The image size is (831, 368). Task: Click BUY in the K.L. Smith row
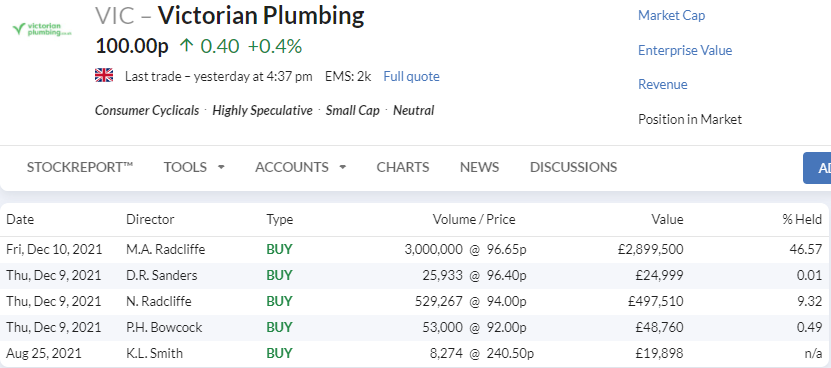point(279,353)
